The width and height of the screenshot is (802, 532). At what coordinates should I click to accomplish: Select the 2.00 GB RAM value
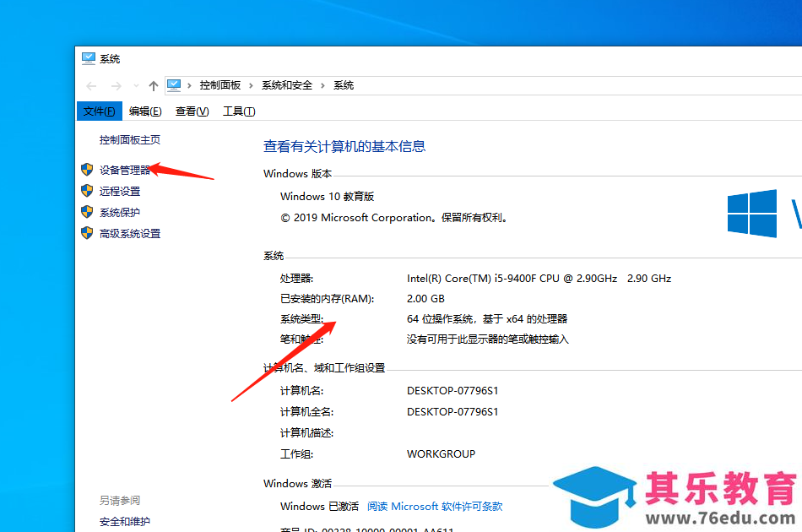point(425,299)
